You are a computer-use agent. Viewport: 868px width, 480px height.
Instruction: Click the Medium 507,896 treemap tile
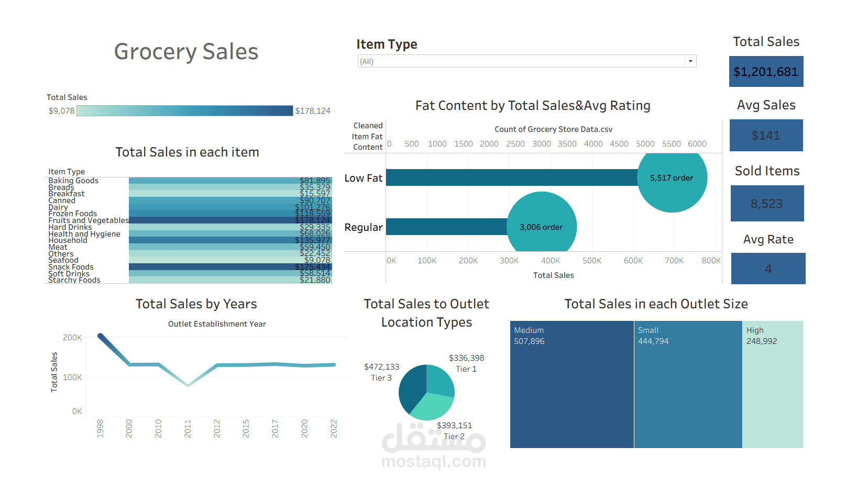click(572, 384)
